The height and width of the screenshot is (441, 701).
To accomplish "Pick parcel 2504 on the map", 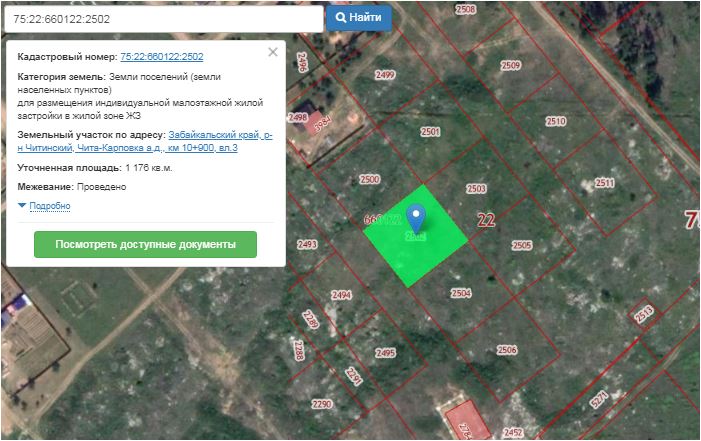I will (x=461, y=293).
